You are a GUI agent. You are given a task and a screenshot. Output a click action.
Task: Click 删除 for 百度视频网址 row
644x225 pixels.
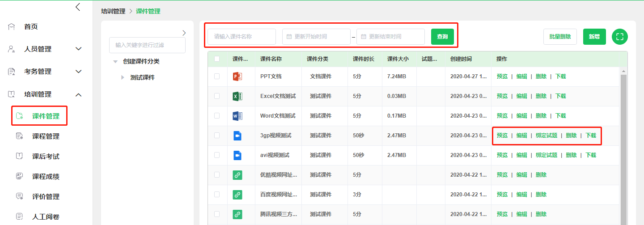[541, 195]
